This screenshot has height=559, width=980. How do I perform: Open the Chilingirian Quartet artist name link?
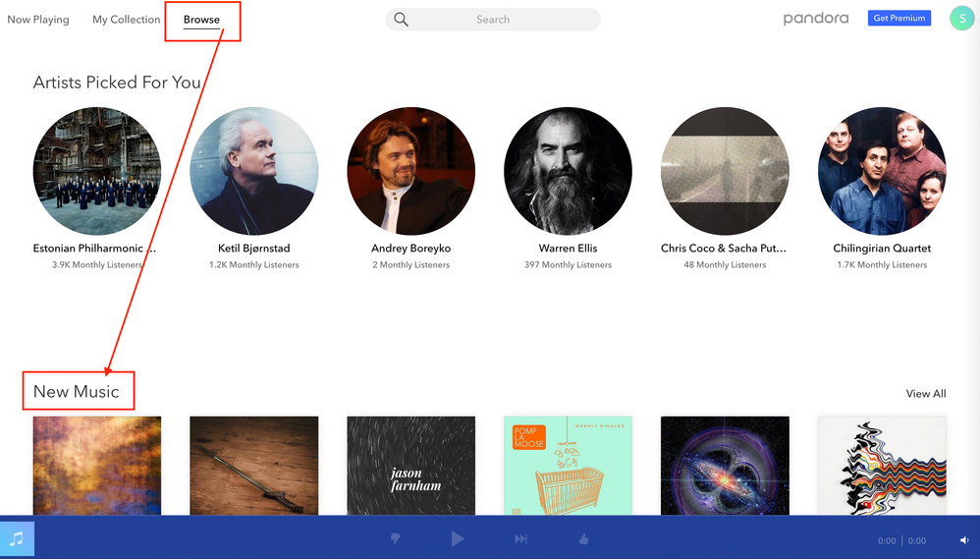(882, 249)
